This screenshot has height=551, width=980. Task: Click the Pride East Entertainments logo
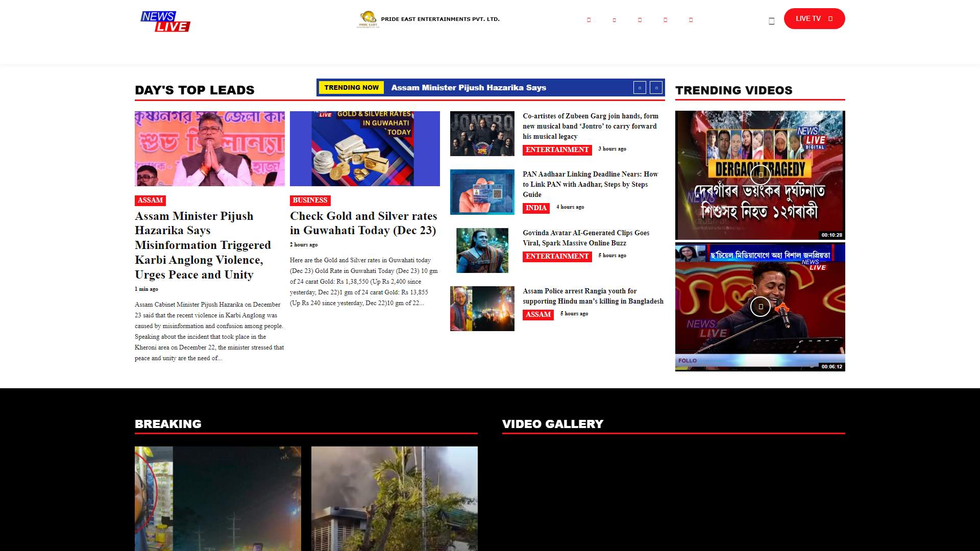[368, 19]
